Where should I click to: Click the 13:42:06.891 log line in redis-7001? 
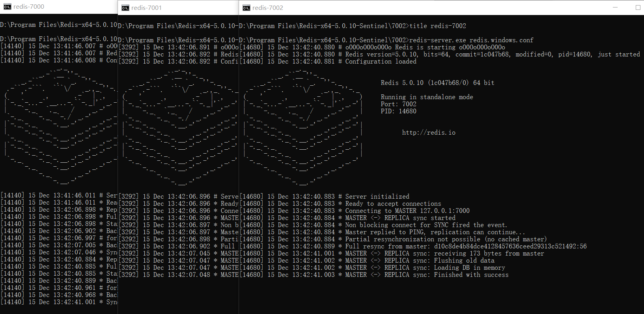[x=178, y=47]
